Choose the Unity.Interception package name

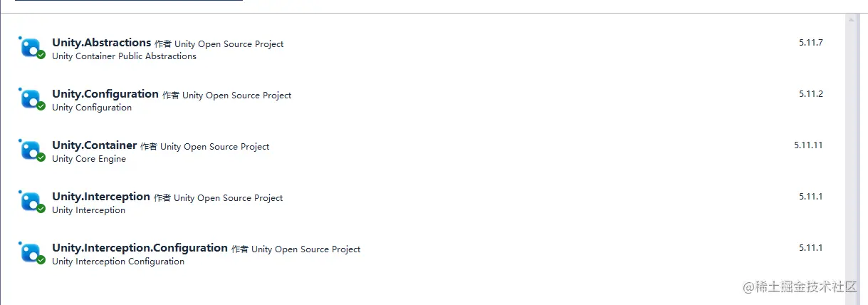point(101,197)
